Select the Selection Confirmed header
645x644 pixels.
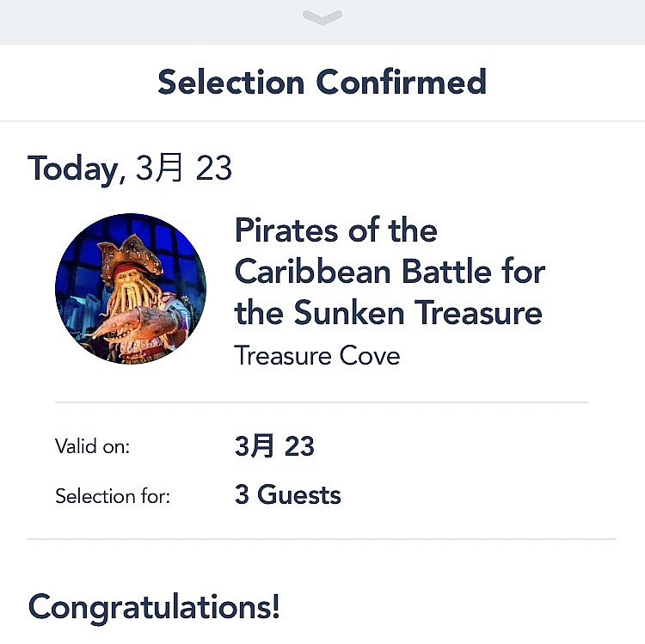[x=322, y=82]
